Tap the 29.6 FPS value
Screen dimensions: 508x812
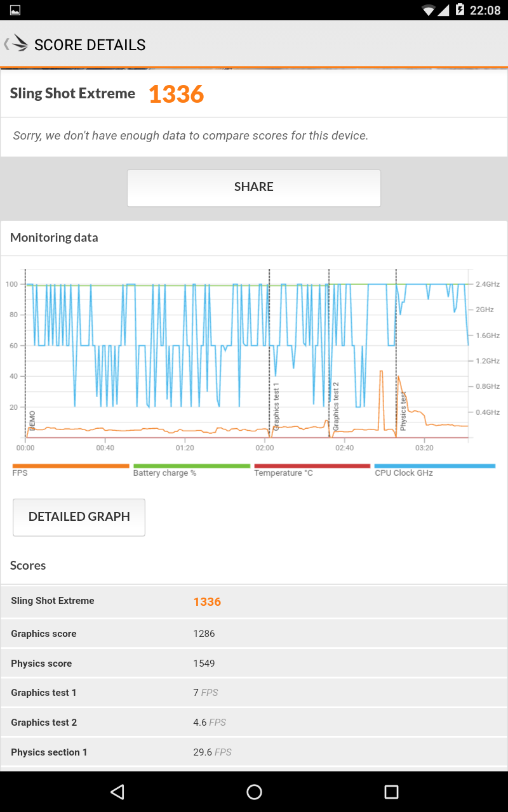point(212,752)
